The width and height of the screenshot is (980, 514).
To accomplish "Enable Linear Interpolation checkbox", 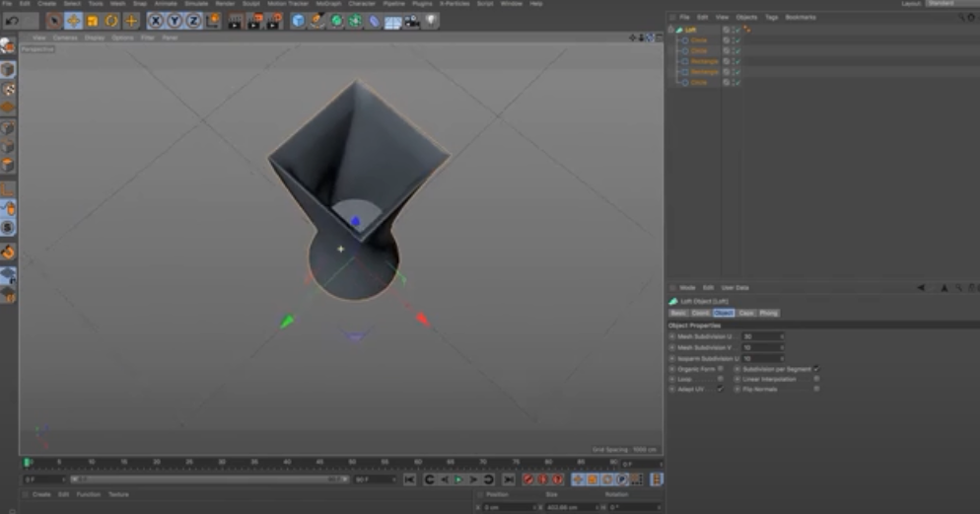I will pos(817,379).
